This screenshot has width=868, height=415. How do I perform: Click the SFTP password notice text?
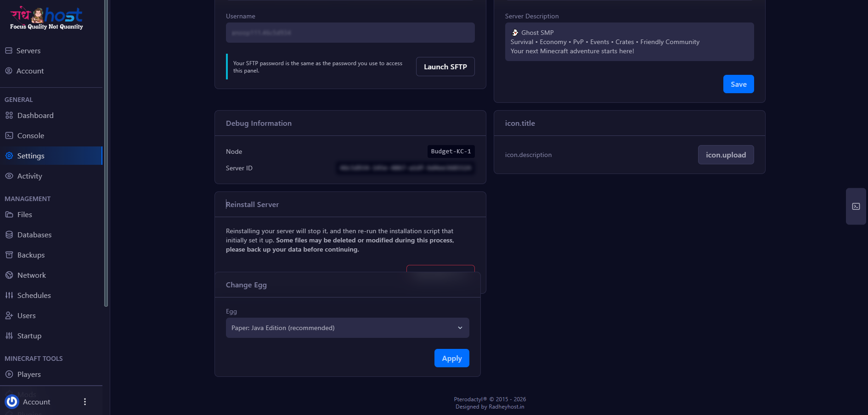pyautogui.click(x=317, y=67)
